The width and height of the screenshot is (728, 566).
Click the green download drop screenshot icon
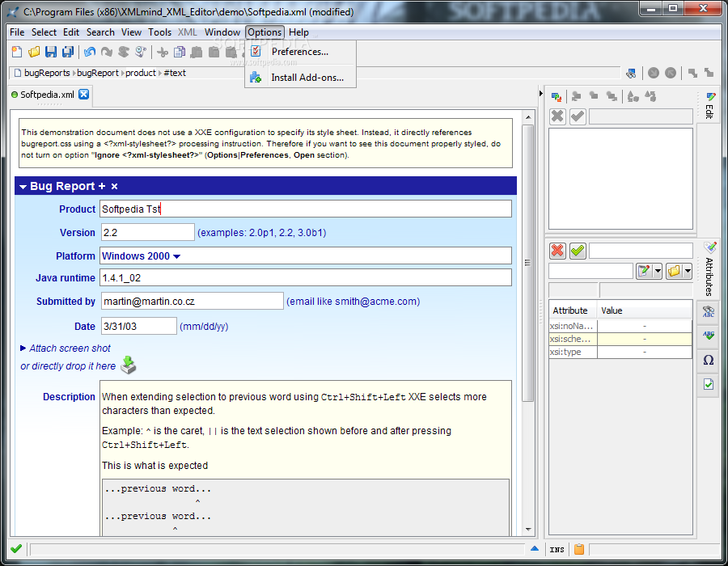coord(128,365)
